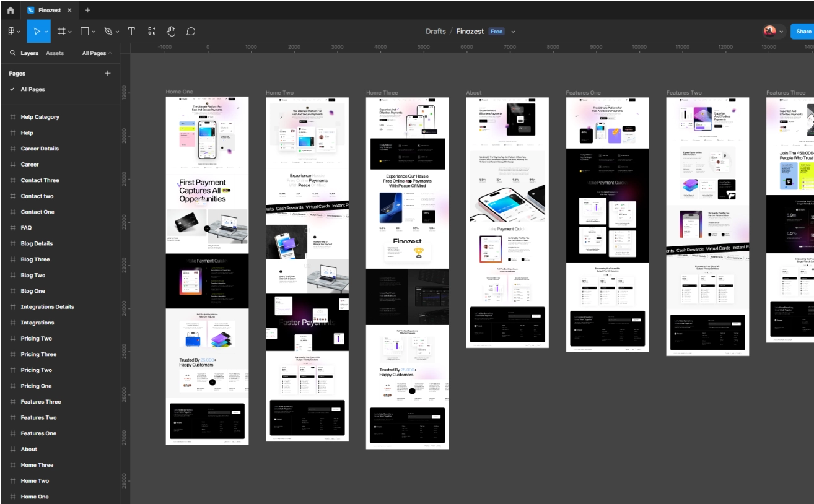
Task: Select the Text tool
Action: [x=131, y=32]
